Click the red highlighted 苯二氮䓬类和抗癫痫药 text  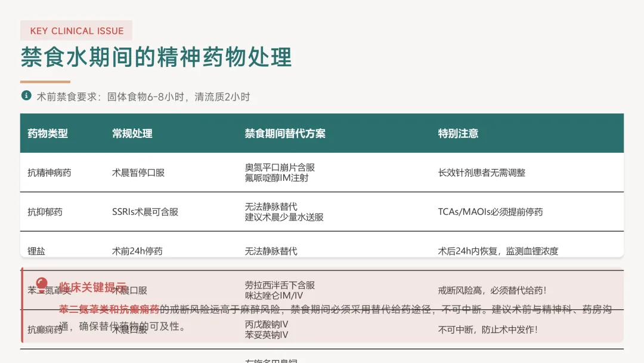tap(109, 309)
